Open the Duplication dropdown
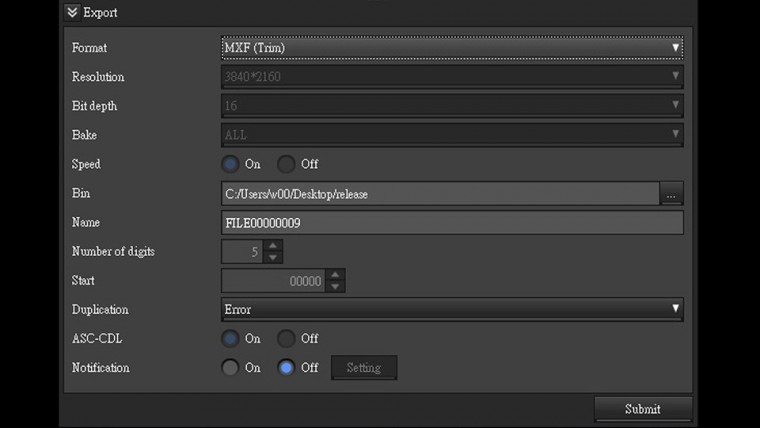This screenshot has width=760, height=428. click(x=451, y=310)
